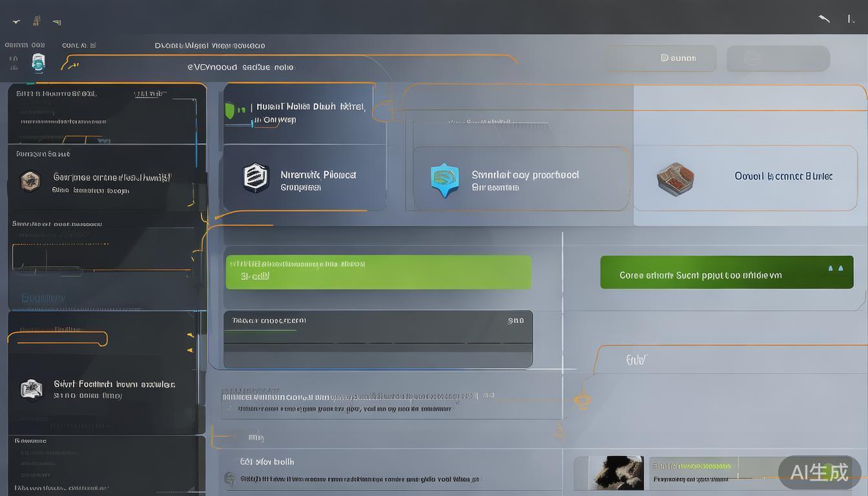This screenshot has width=868, height=496.
Task: Click the orange node icon on connector line
Action: 582,400
